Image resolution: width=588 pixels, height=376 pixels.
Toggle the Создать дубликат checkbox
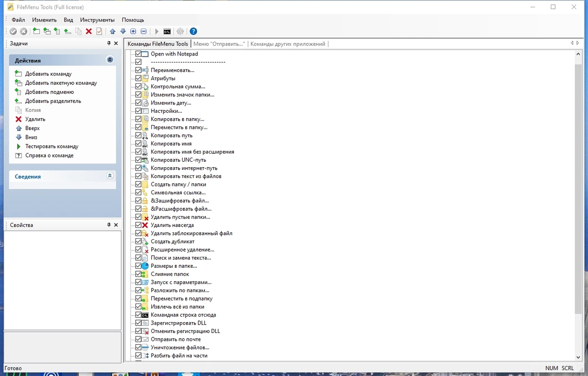pyautogui.click(x=138, y=241)
